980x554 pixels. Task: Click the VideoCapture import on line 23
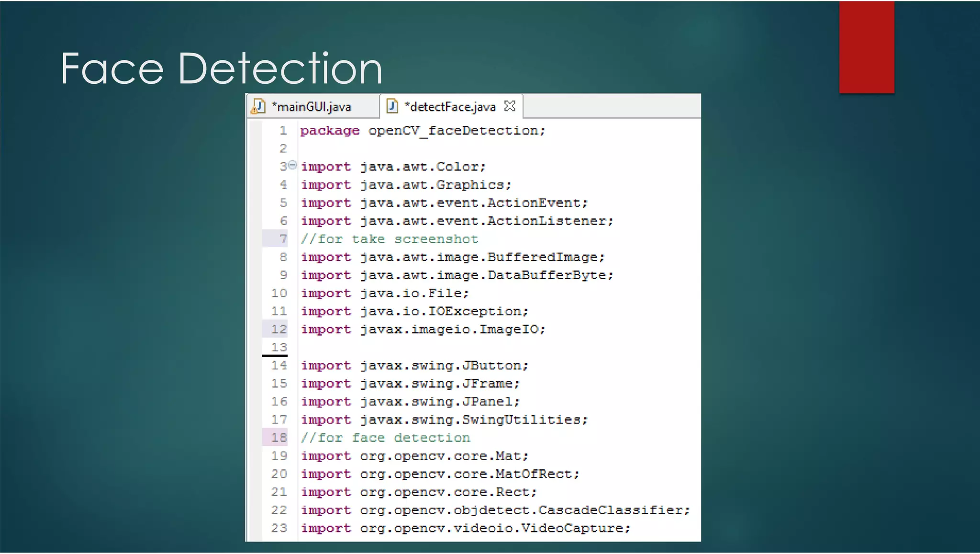[466, 528]
